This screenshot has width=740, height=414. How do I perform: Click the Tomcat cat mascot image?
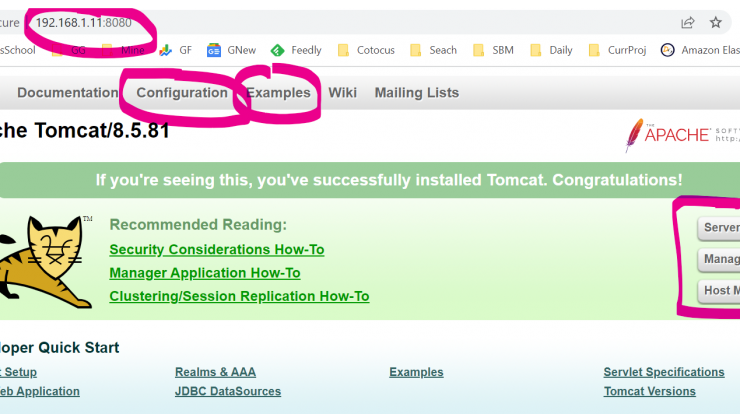click(x=46, y=262)
